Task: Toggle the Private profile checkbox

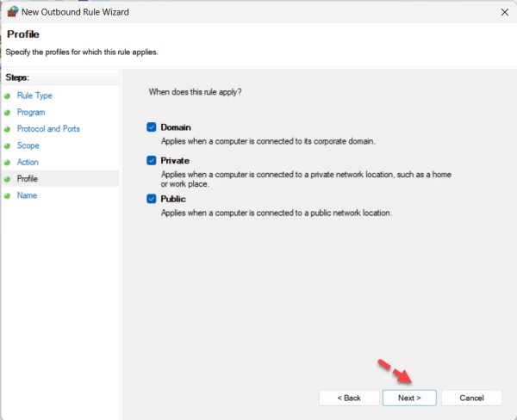Action: 153,161
